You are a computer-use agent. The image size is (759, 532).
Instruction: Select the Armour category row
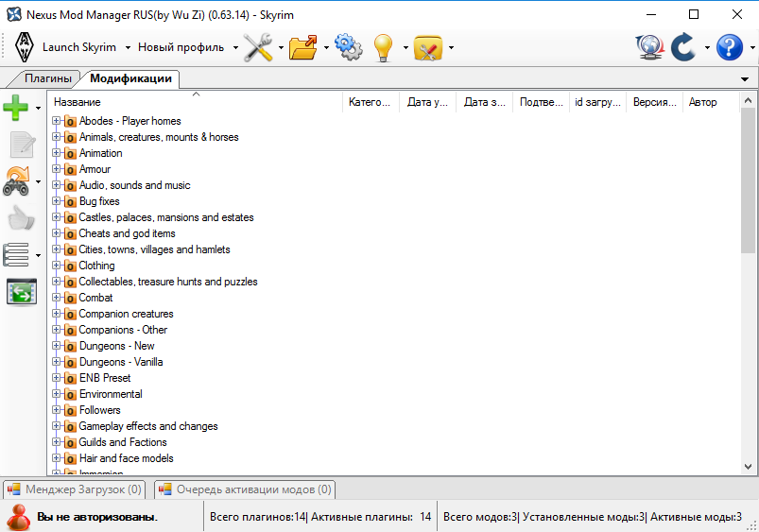point(95,169)
